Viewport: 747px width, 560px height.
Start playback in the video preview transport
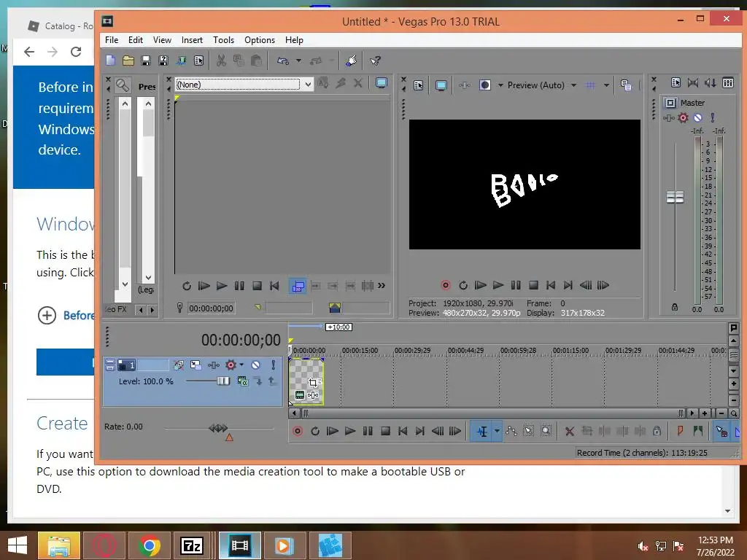pyautogui.click(x=498, y=285)
